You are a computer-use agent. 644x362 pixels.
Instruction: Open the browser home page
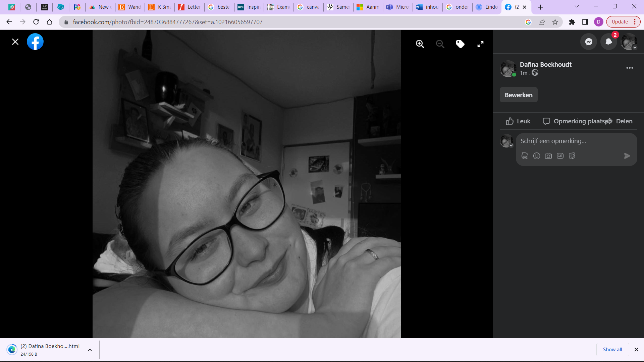50,22
